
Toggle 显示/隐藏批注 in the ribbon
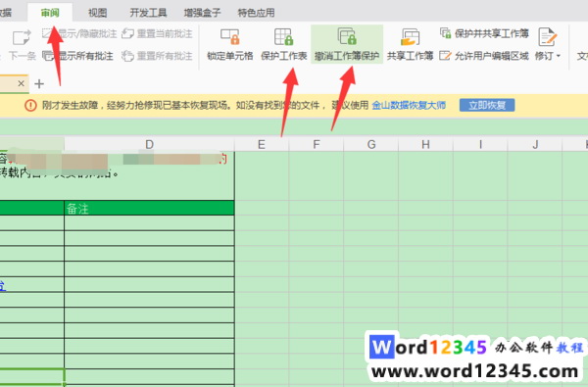click(x=79, y=33)
